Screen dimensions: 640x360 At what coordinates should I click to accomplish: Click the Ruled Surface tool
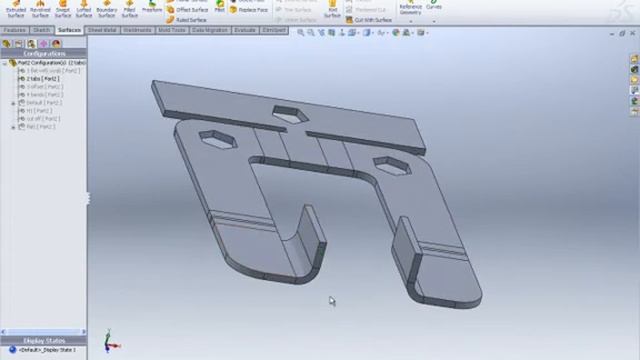pos(186,20)
